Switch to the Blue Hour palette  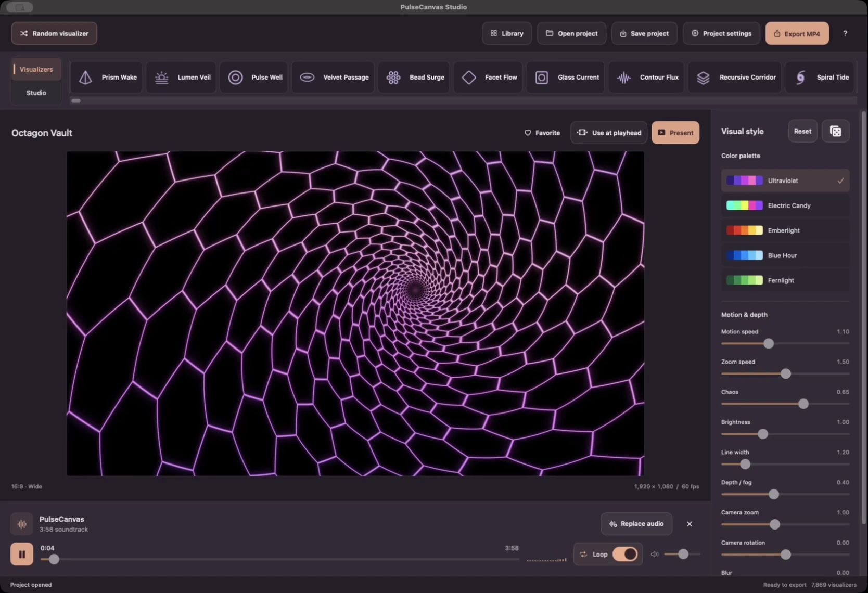coord(785,255)
